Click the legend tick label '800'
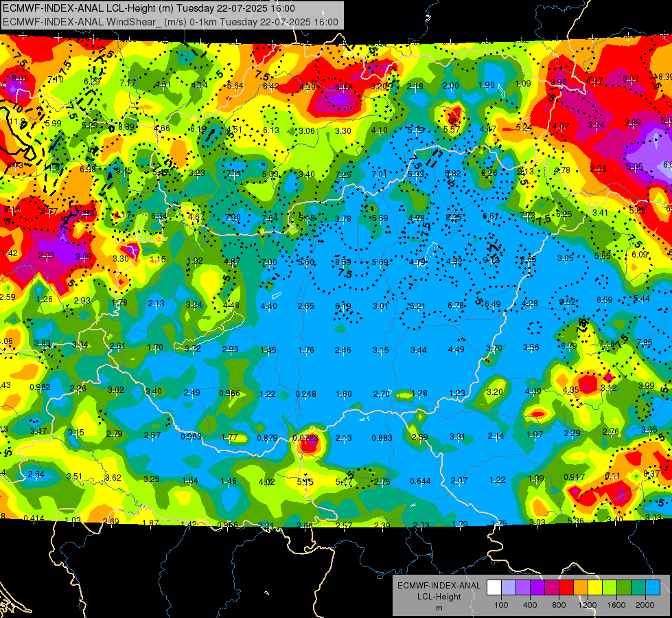672x618 pixels. 559,605
